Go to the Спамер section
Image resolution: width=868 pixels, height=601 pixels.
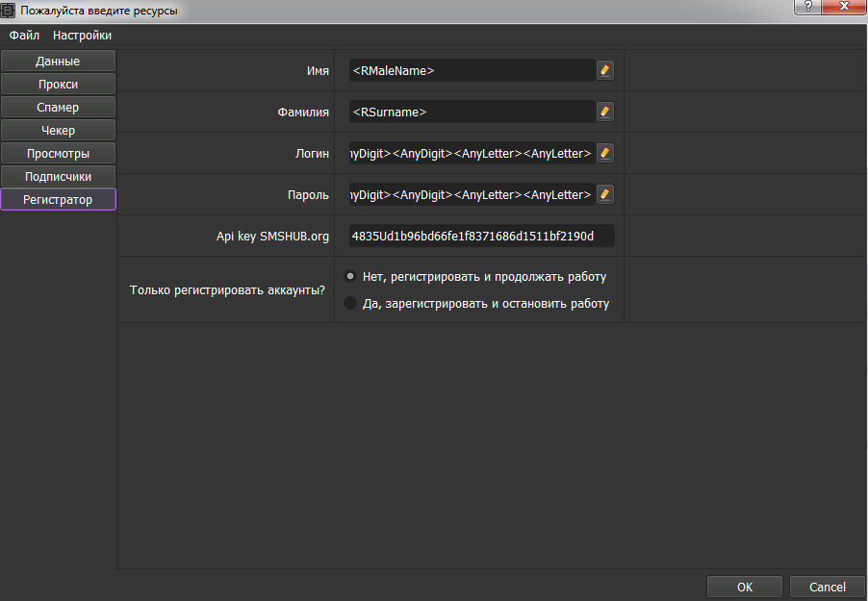pyautogui.click(x=58, y=107)
